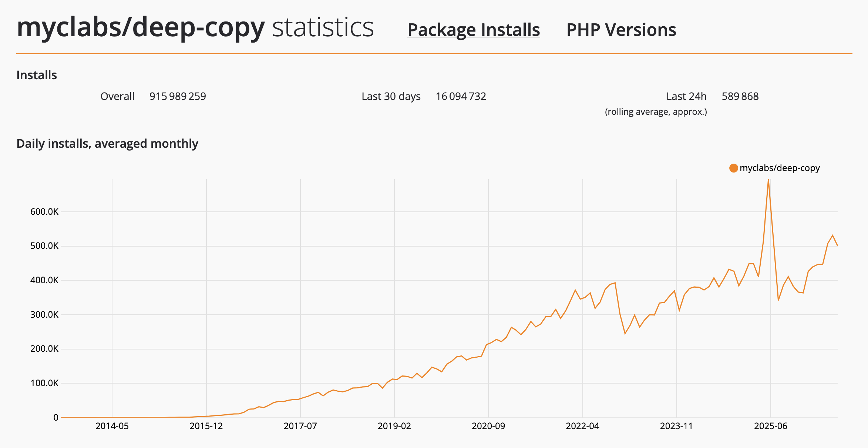Click the 300.0K y-axis label
This screenshot has height=448, width=868.
point(44,315)
